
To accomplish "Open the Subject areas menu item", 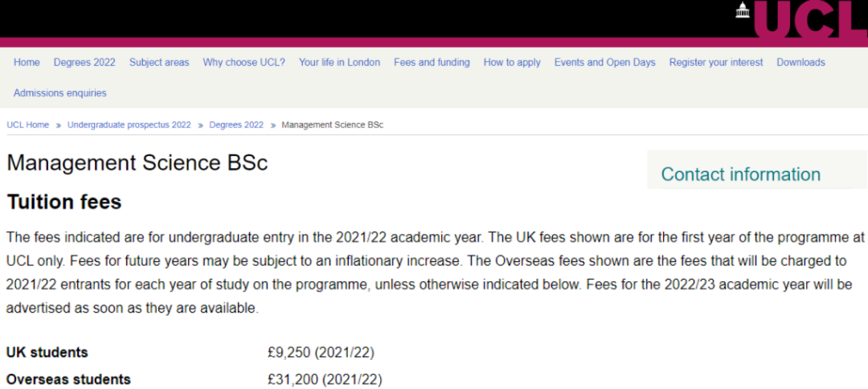I will pyautogui.click(x=159, y=63).
